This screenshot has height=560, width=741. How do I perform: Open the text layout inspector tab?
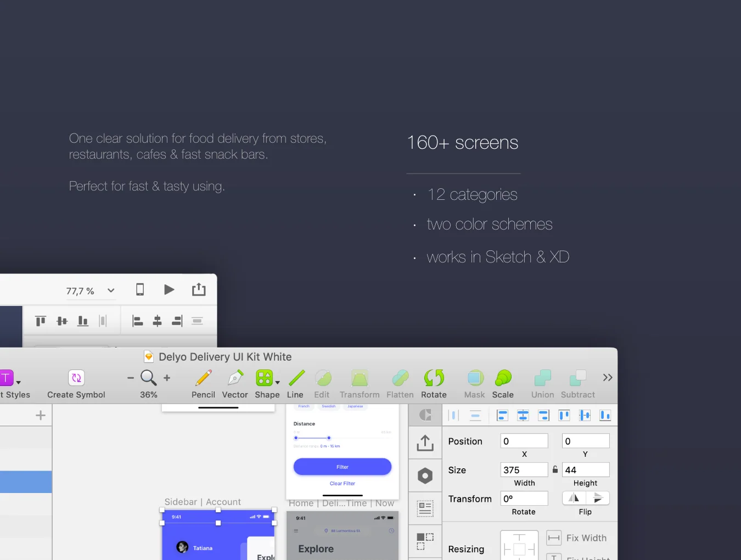tap(425, 508)
